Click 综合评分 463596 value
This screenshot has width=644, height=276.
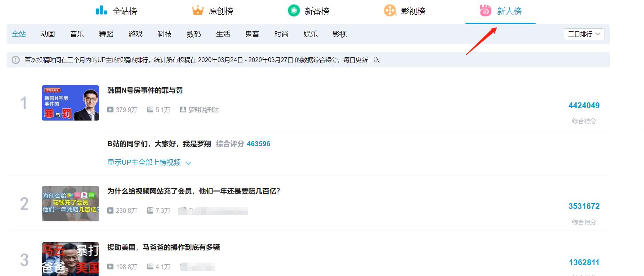[259, 144]
